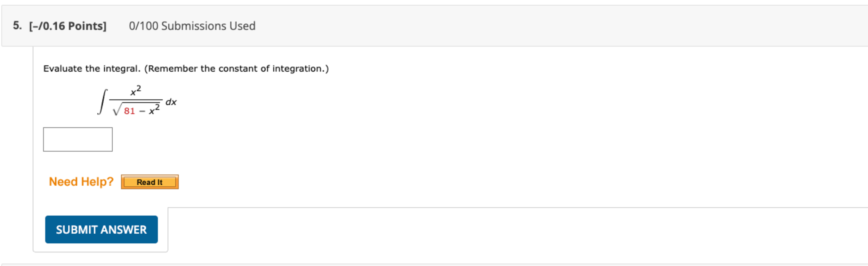Click the Read It button label text
The height and width of the screenshot is (266, 868).
click(x=150, y=182)
